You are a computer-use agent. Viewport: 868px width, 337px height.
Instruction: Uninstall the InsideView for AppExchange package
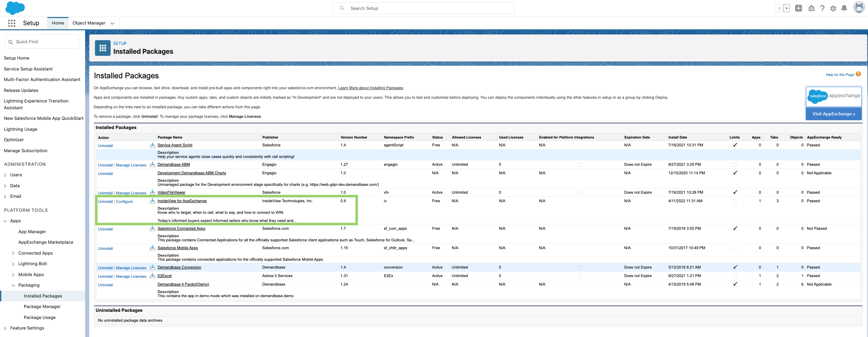click(x=106, y=202)
